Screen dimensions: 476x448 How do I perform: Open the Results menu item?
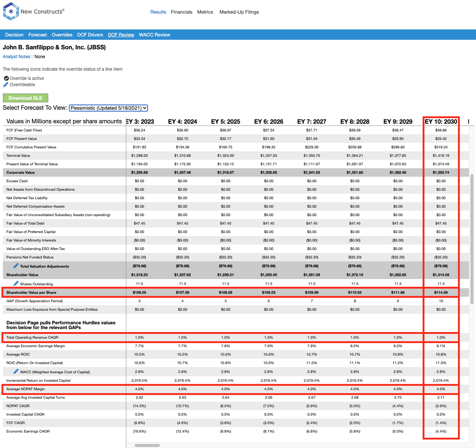coord(158,12)
